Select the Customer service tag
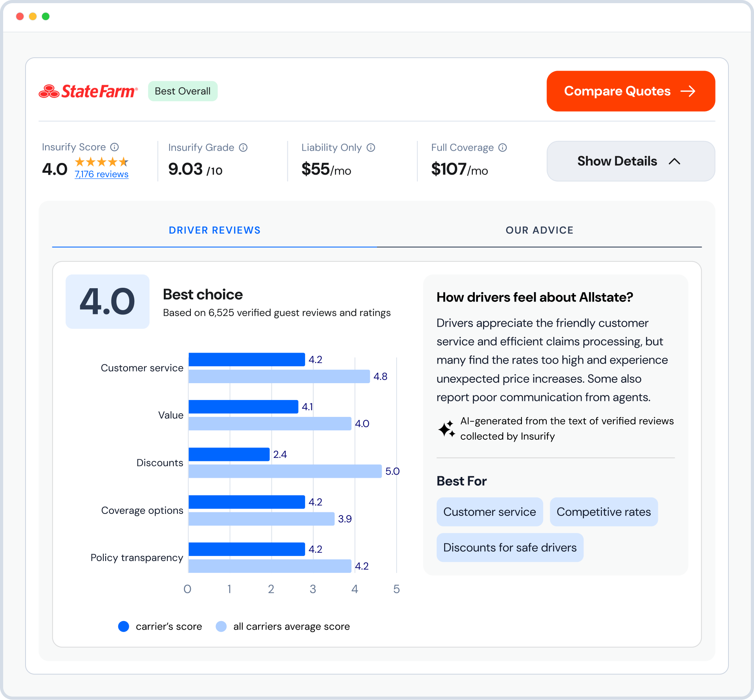 pos(489,512)
